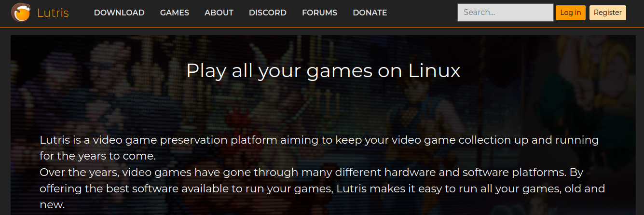Click the Lutris orange logo icon

coord(20,13)
